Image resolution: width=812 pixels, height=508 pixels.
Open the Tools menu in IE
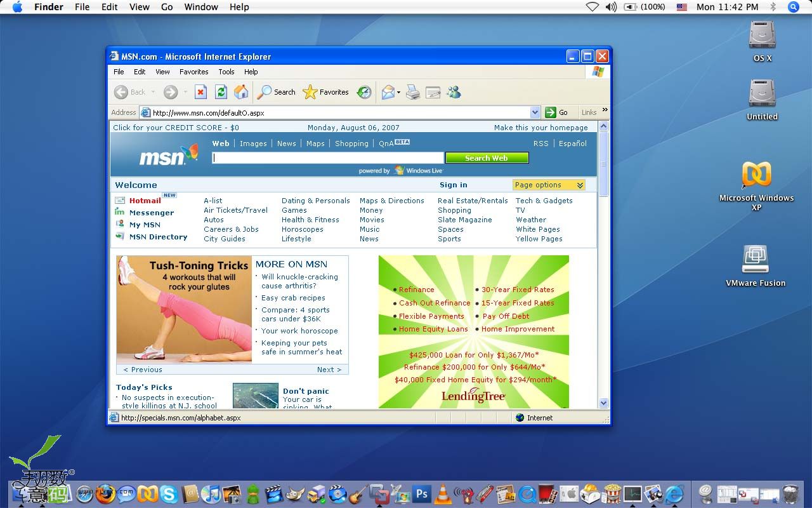coord(226,72)
